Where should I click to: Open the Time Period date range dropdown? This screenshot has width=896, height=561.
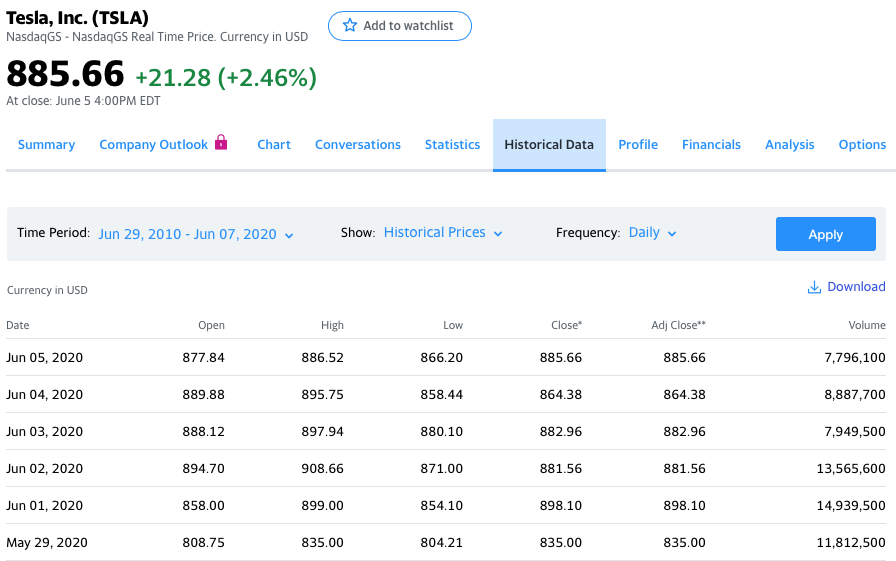(x=195, y=234)
